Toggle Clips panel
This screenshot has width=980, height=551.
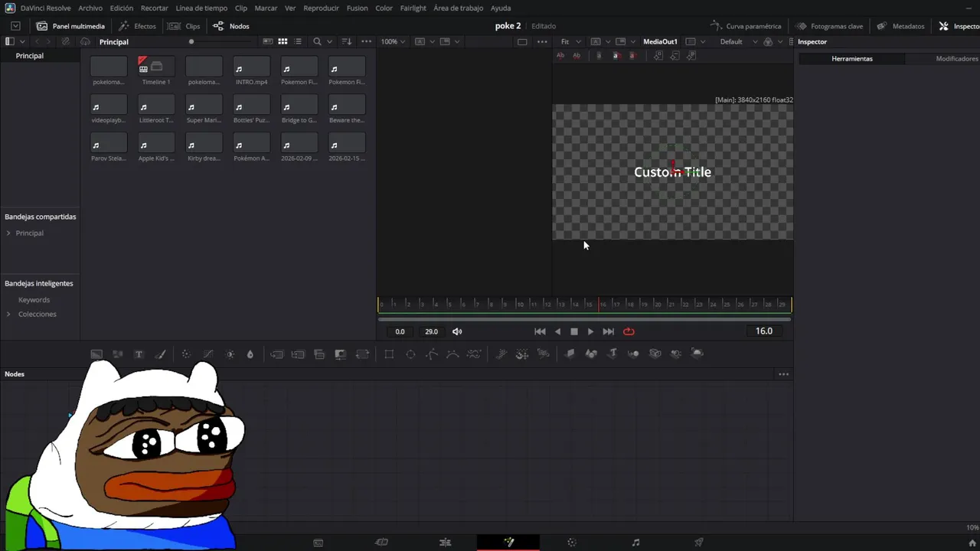click(x=185, y=26)
